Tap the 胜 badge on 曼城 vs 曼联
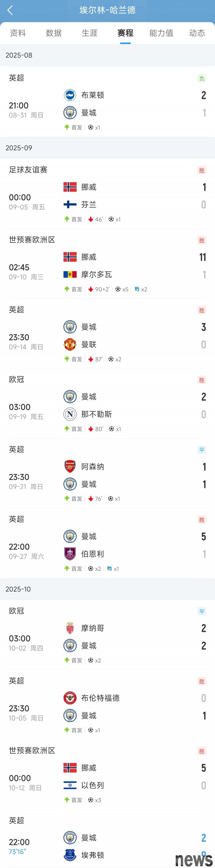215x868 pixels. pos(202,310)
